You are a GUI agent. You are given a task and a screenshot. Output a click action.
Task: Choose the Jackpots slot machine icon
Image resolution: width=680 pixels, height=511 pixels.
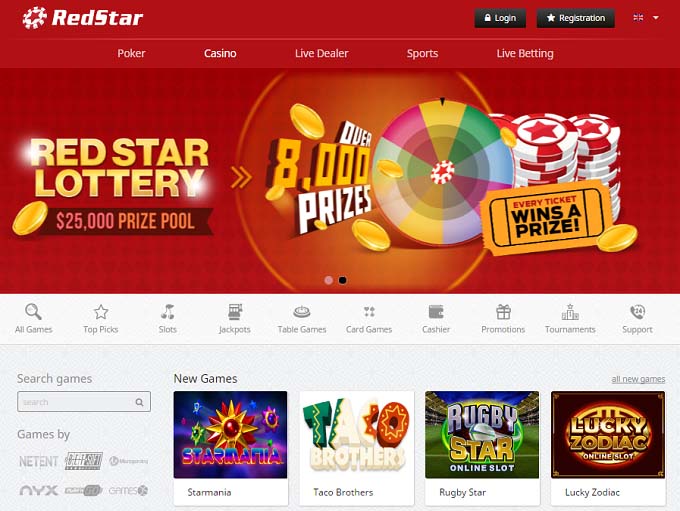coord(235,311)
